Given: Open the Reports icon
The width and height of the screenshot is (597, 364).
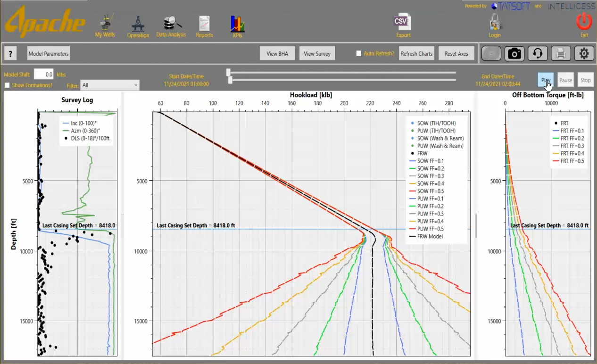Looking at the screenshot, I should [x=204, y=24].
